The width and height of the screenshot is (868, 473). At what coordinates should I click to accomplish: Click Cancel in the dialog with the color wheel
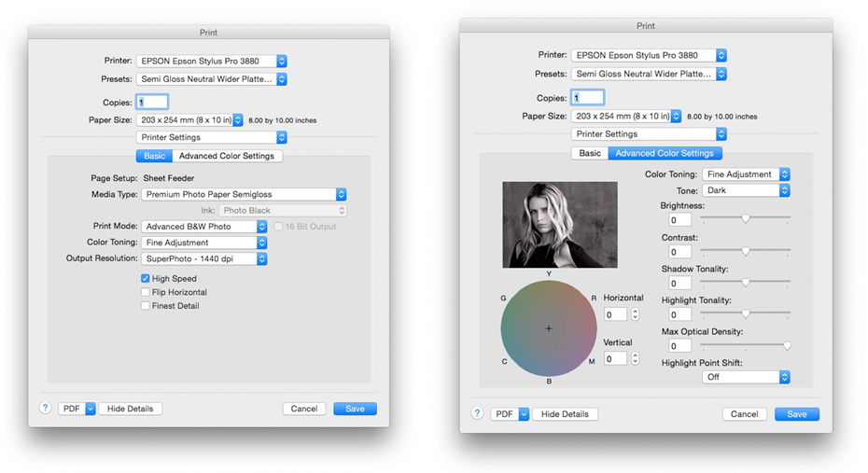click(x=744, y=413)
